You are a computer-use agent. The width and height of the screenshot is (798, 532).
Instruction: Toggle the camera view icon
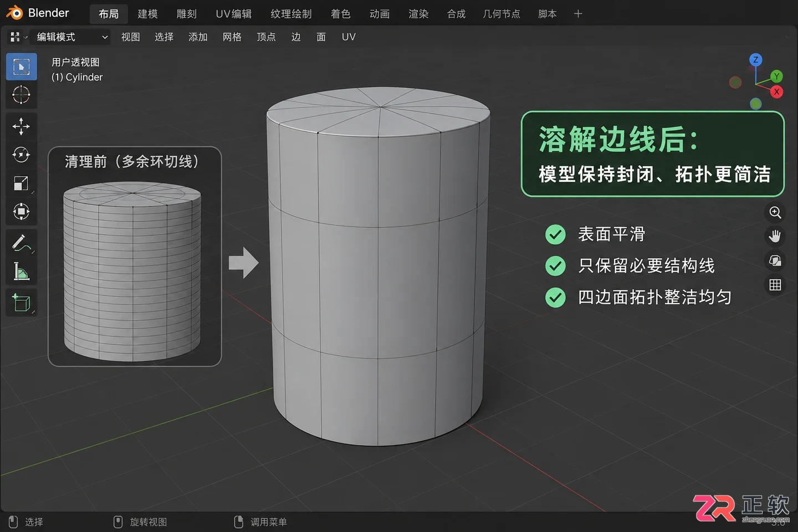(x=775, y=260)
